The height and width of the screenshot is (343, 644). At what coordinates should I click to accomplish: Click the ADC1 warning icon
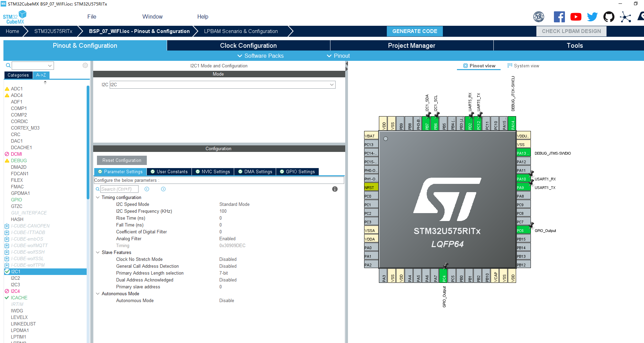pos(7,89)
